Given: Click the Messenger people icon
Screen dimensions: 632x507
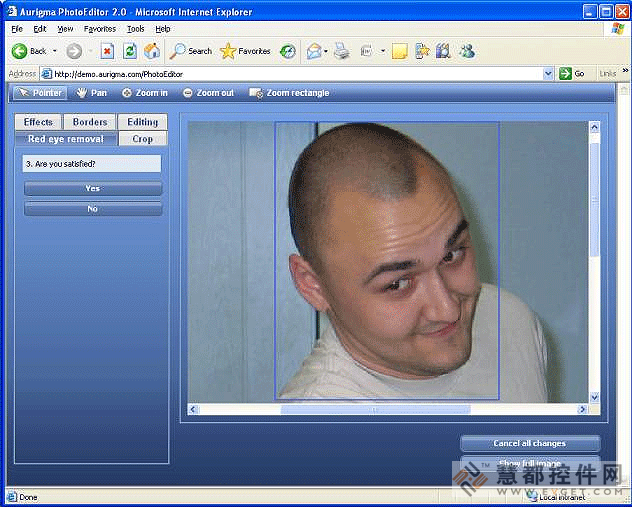Looking at the screenshot, I should point(467,51).
